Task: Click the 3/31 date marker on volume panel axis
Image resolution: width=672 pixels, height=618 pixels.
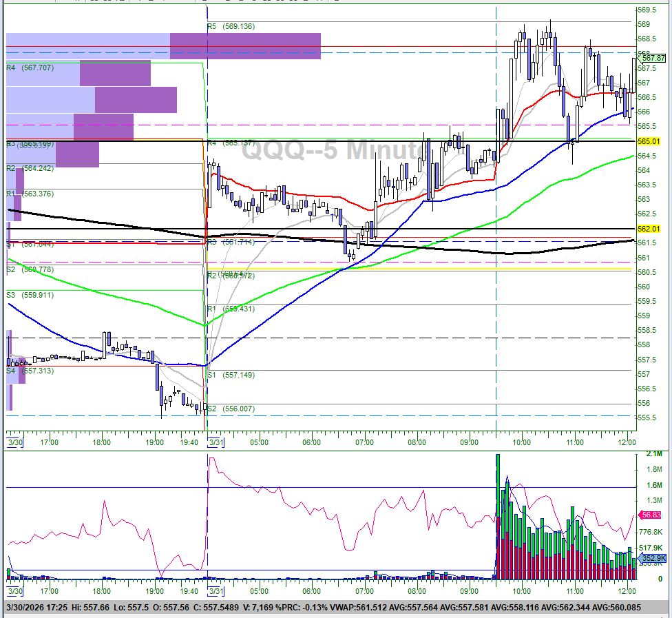Action: (216, 591)
